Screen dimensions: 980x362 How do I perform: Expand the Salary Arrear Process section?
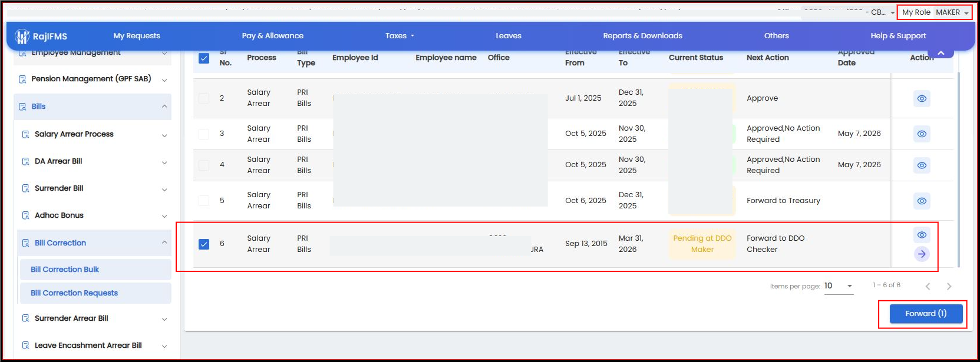click(164, 135)
